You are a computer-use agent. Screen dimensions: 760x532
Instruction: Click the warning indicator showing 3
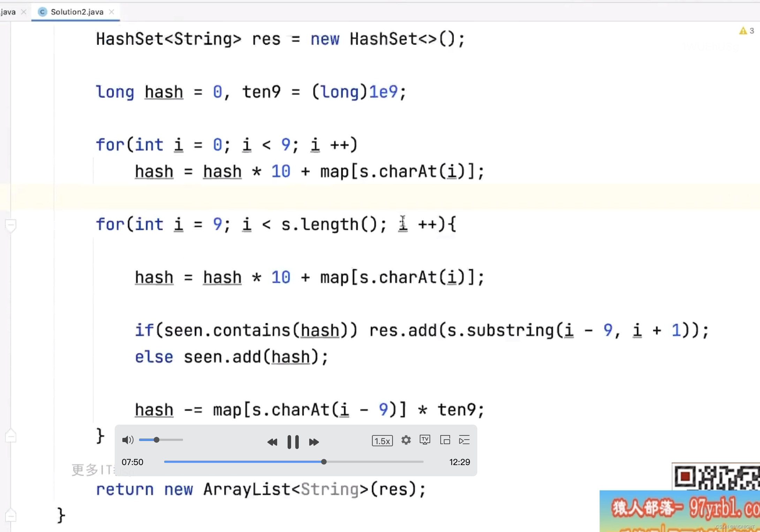pyautogui.click(x=746, y=31)
